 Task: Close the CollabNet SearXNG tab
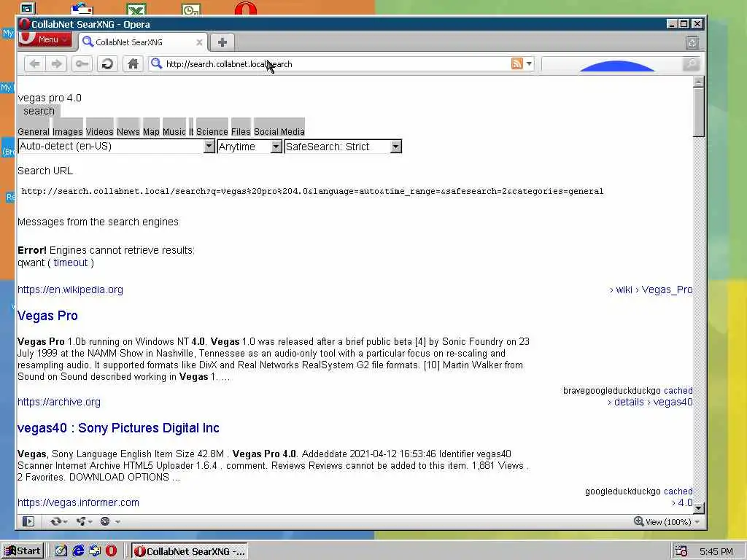[199, 42]
